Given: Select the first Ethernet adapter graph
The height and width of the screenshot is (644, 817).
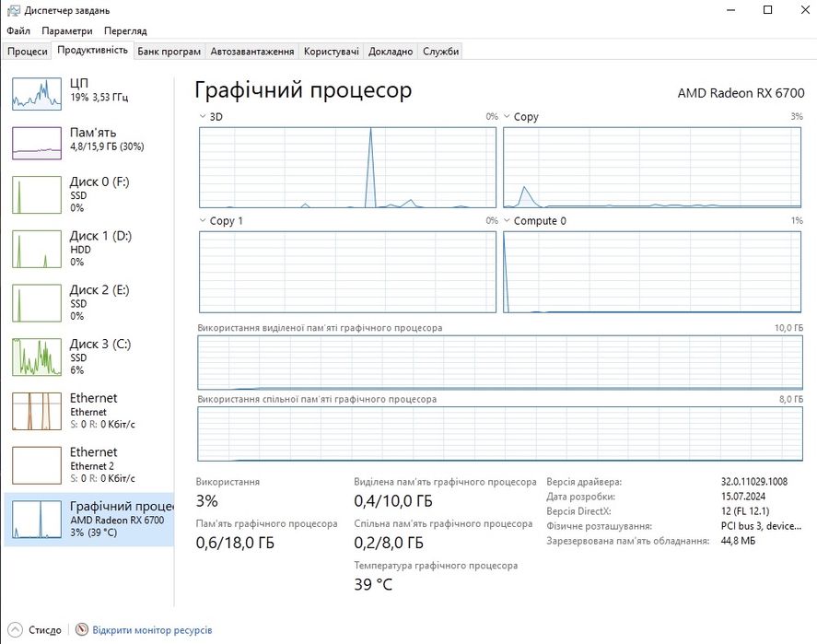Looking at the screenshot, I should (37, 411).
